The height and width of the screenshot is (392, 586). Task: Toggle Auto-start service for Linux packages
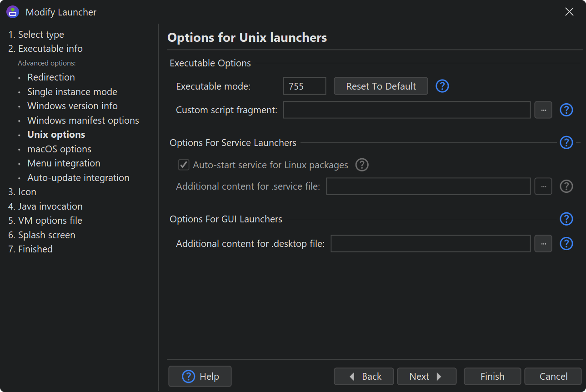(184, 165)
